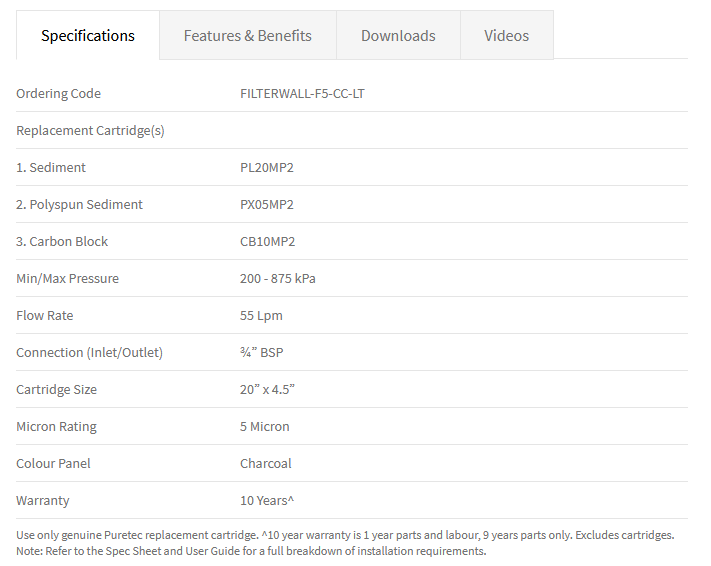Click the PX05MP2 polyspun cartridge code

[x=267, y=205]
